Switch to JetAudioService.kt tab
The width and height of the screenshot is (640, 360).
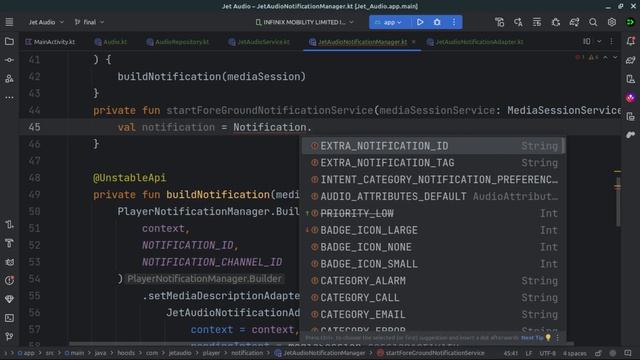coord(259,42)
